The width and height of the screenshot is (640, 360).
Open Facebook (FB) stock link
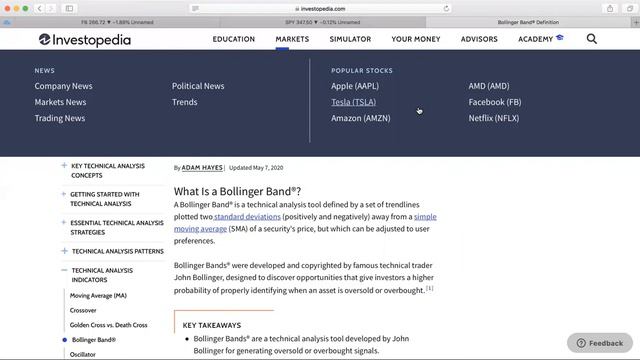point(495,102)
